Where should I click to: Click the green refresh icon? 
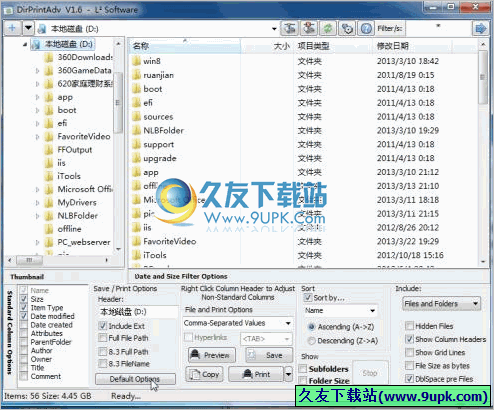pos(328,29)
